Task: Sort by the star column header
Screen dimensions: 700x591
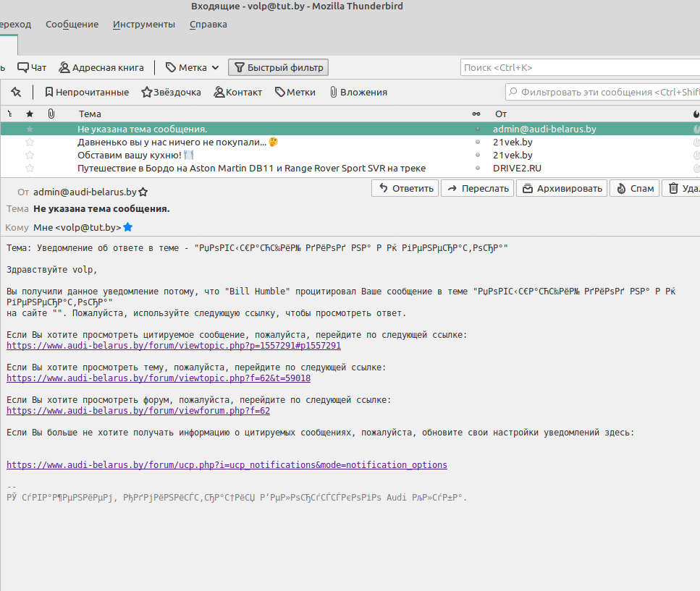Action: (x=30, y=114)
